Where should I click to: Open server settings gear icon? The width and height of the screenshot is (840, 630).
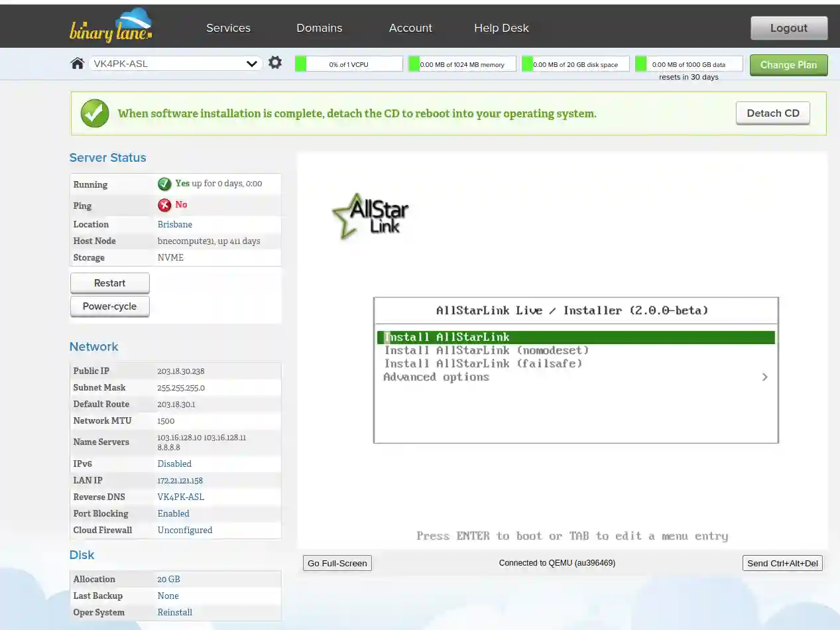pyautogui.click(x=275, y=63)
